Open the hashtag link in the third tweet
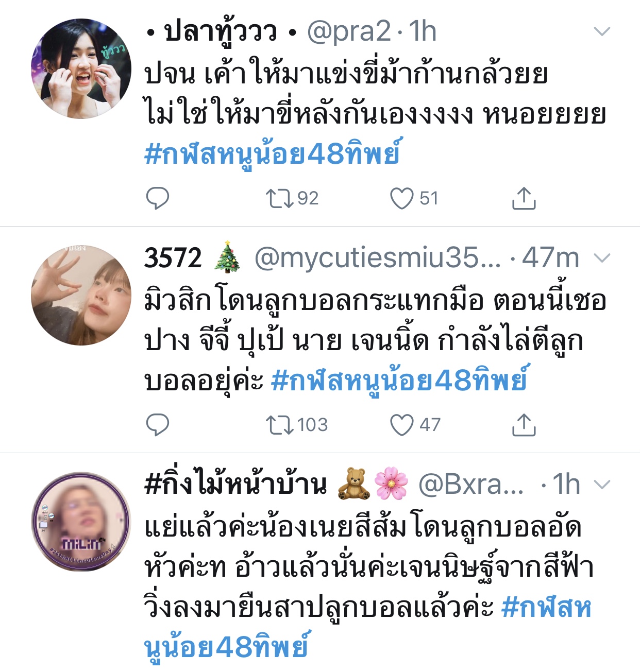This screenshot has height=672, width=640. click(x=546, y=608)
